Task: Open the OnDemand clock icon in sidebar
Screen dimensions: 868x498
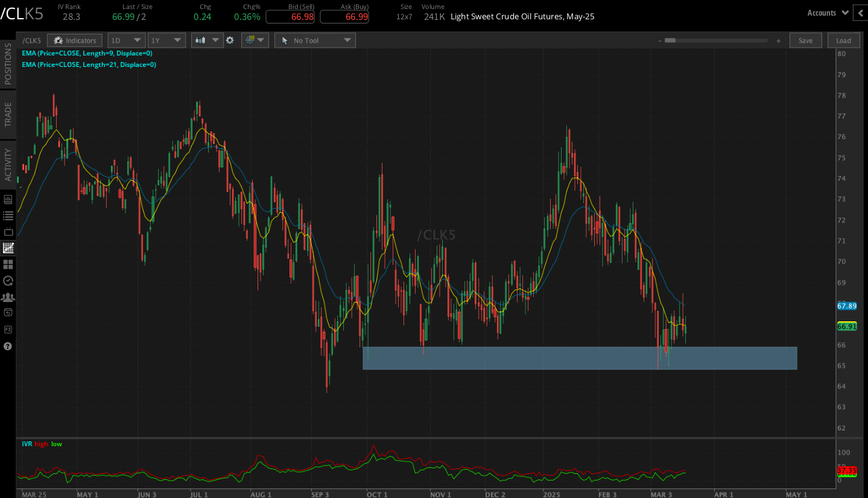Action: pyautogui.click(x=8, y=280)
